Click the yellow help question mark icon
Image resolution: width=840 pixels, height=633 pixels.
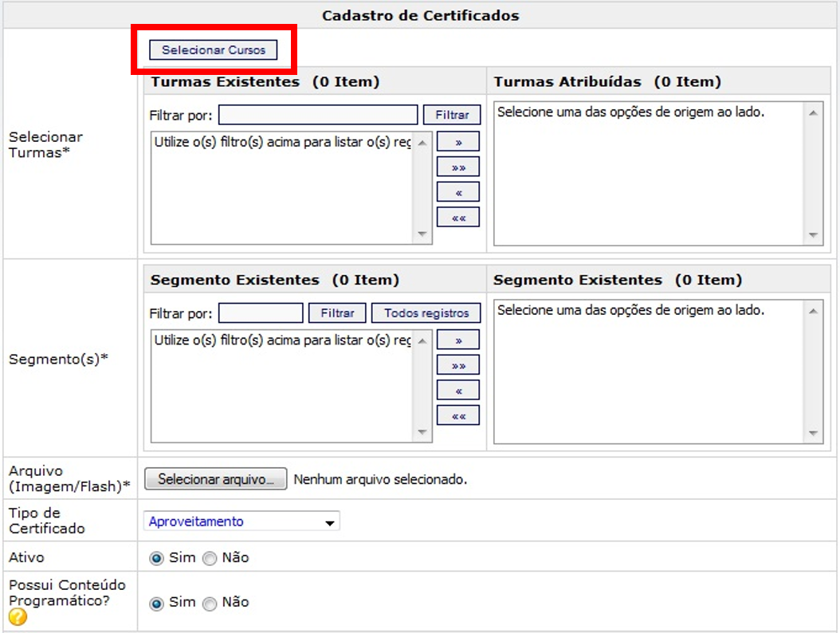coord(18,616)
